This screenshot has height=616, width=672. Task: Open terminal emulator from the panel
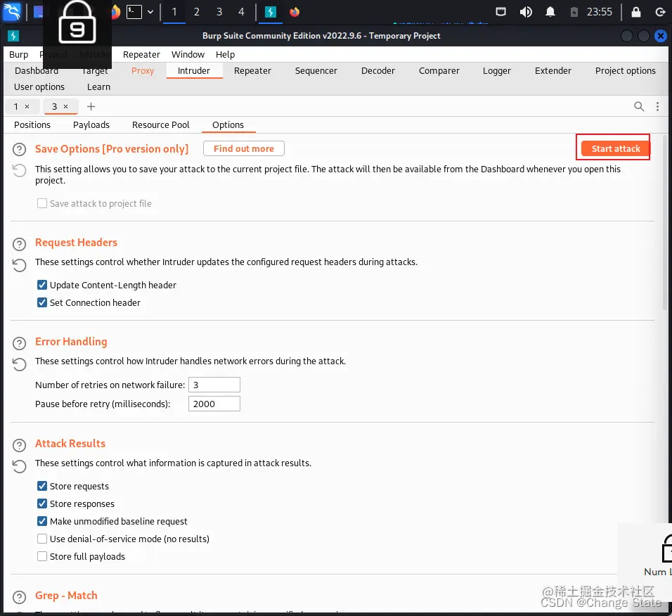pyautogui.click(x=134, y=11)
